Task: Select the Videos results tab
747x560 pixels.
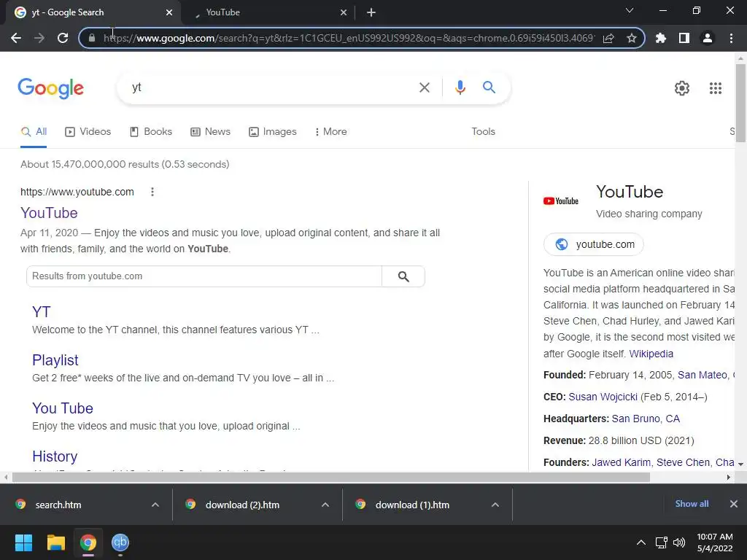Action: pyautogui.click(x=88, y=132)
